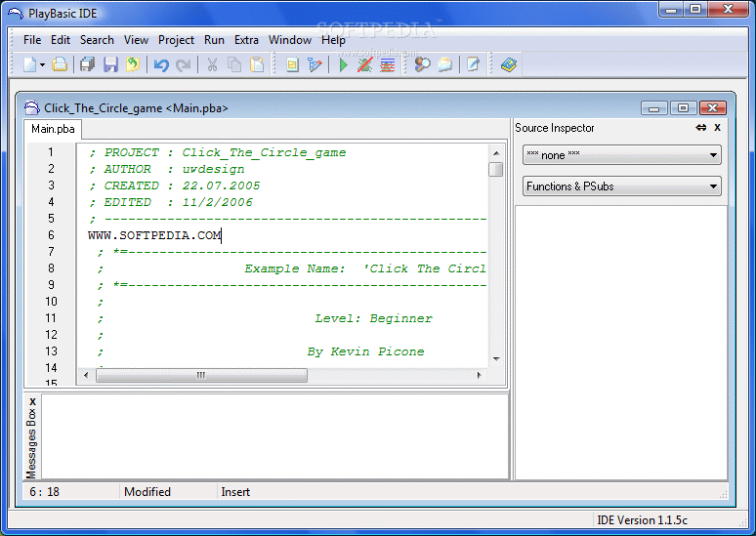The image size is (756, 536).
Task: Open help book icon in toolbar
Action: (x=509, y=64)
